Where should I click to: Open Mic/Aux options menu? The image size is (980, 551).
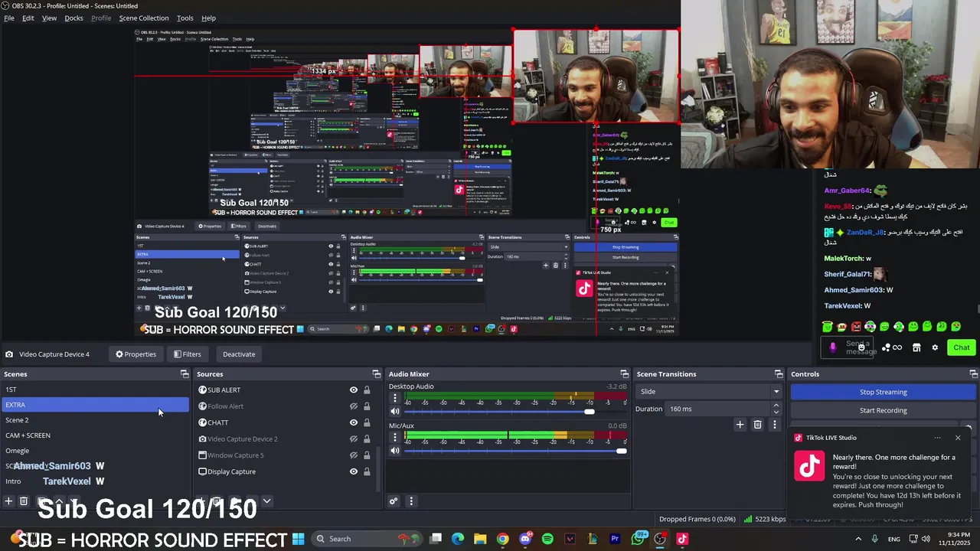click(395, 437)
